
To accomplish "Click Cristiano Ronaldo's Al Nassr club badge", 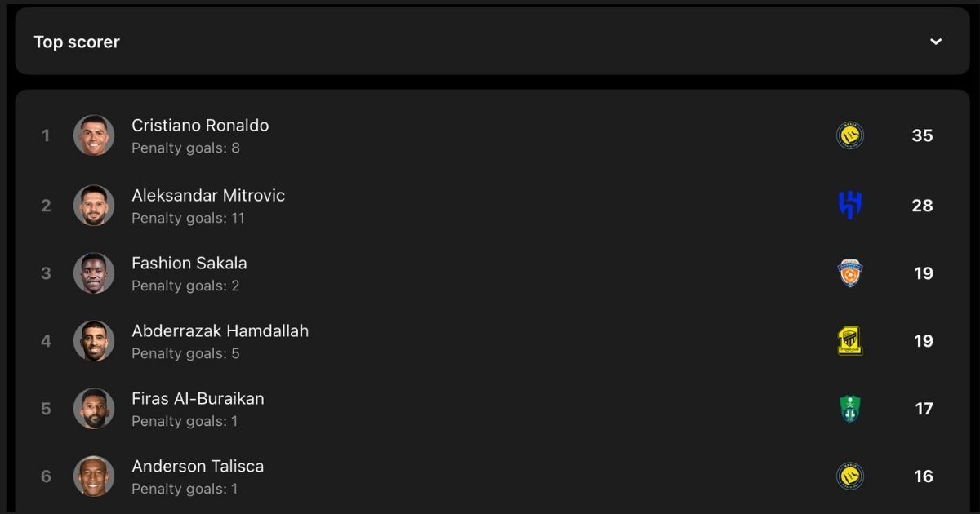I will pyautogui.click(x=850, y=135).
